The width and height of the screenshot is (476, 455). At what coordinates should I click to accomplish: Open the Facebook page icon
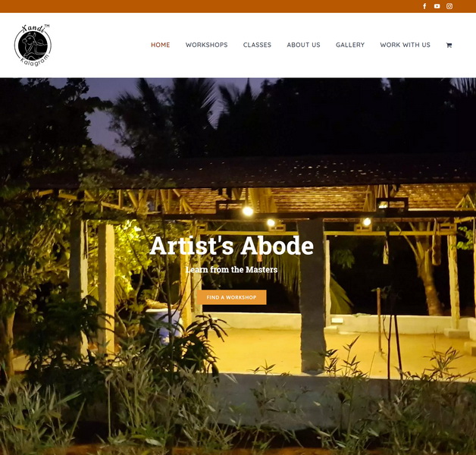click(x=424, y=6)
